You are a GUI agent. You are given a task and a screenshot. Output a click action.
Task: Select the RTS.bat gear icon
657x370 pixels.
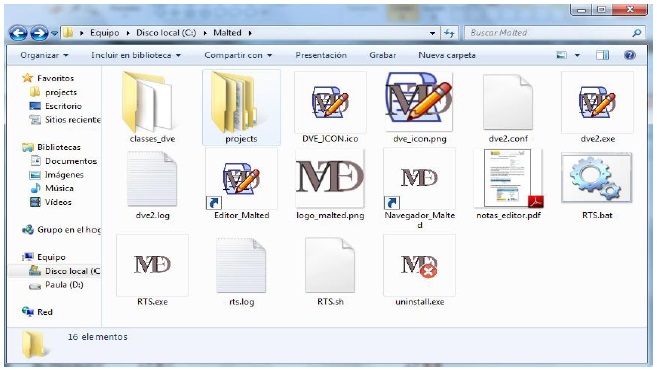[x=597, y=179]
